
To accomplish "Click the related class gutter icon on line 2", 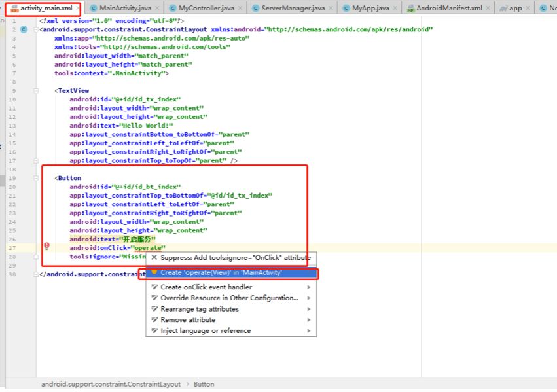I will (24, 29).
